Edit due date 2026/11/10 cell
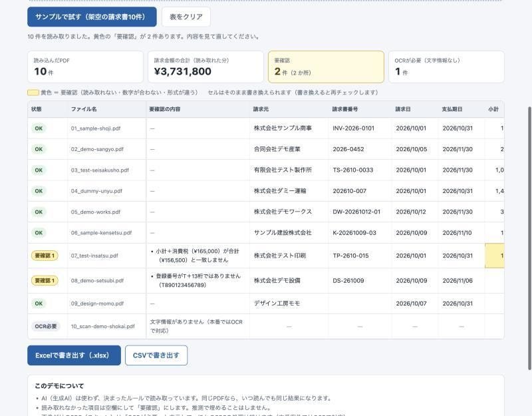This screenshot has width=532, height=416. tap(462, 232)
